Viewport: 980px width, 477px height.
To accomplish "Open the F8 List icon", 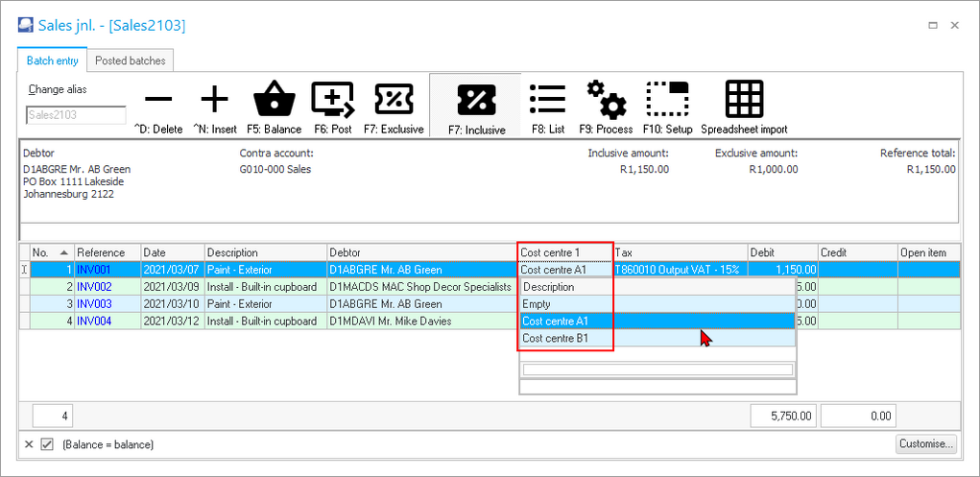I will (x=547, y=100).
